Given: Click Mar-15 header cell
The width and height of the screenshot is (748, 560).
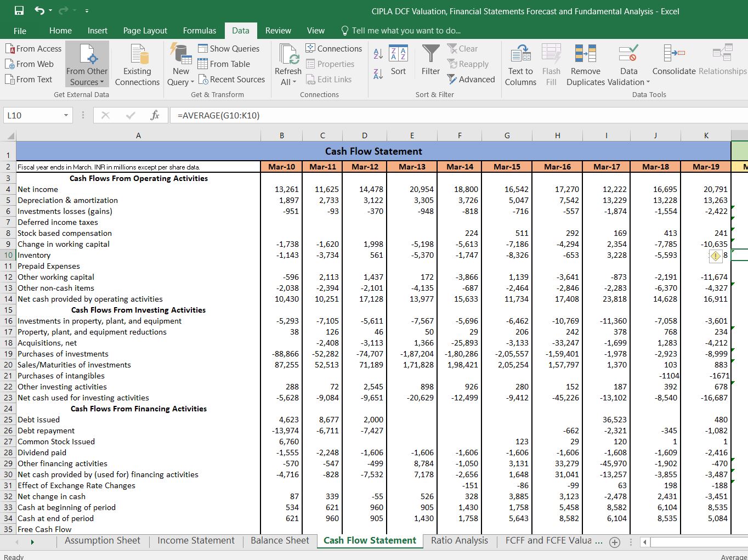Looking at the screenshot, I should pyautogui.click(x=507, y=167).
